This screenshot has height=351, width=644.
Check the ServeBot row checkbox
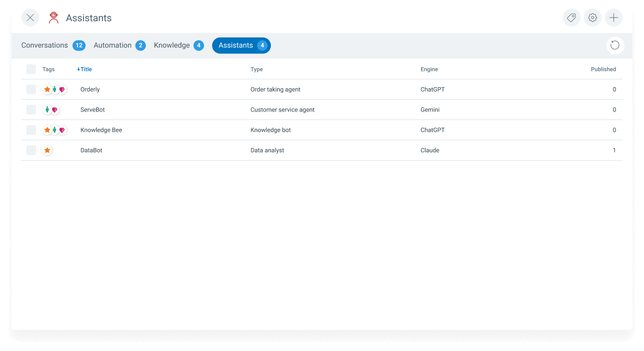point(31,110)
